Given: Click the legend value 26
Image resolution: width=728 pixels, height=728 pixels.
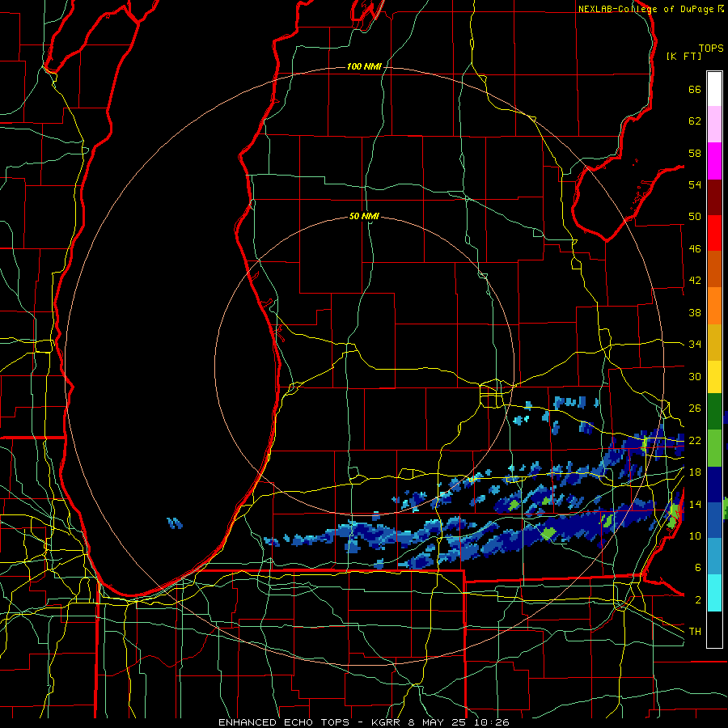Looking at the screenshot, I should 695,408.
